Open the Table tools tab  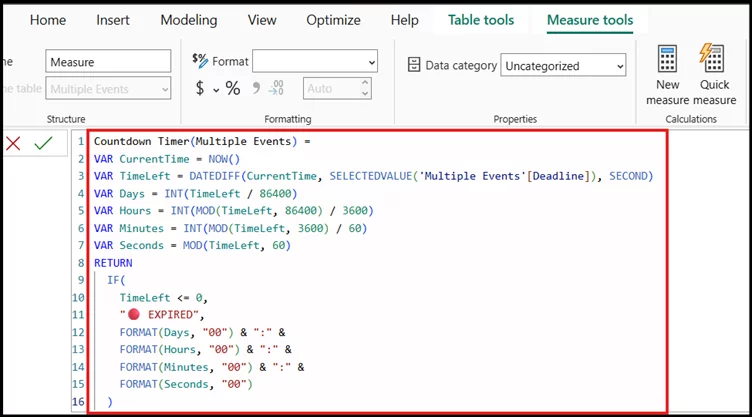click(x=480, y=20)
